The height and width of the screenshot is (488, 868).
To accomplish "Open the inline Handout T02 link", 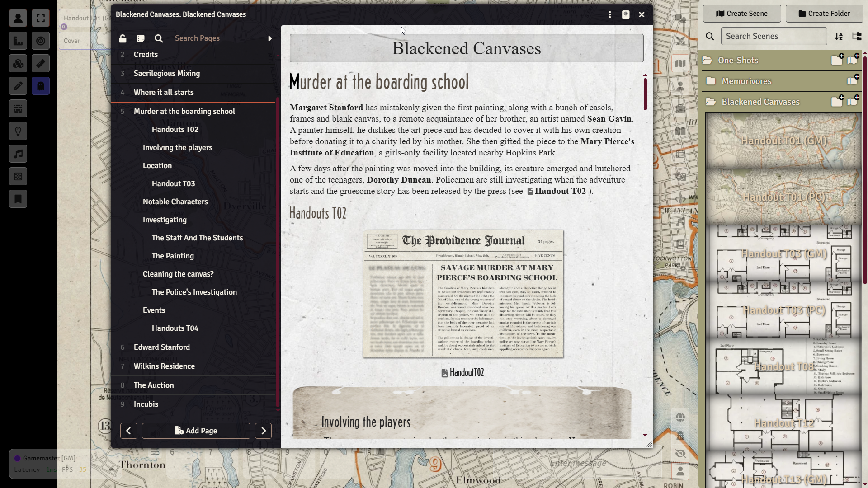I will pyautogui.click(x=557, y=191).
